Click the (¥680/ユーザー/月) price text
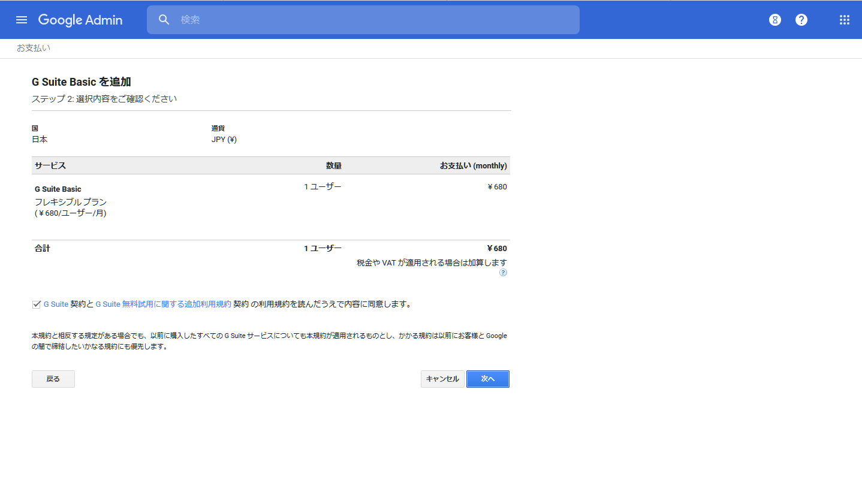The width and height of the screenshot is (862, 504). (x=71, y=213)
